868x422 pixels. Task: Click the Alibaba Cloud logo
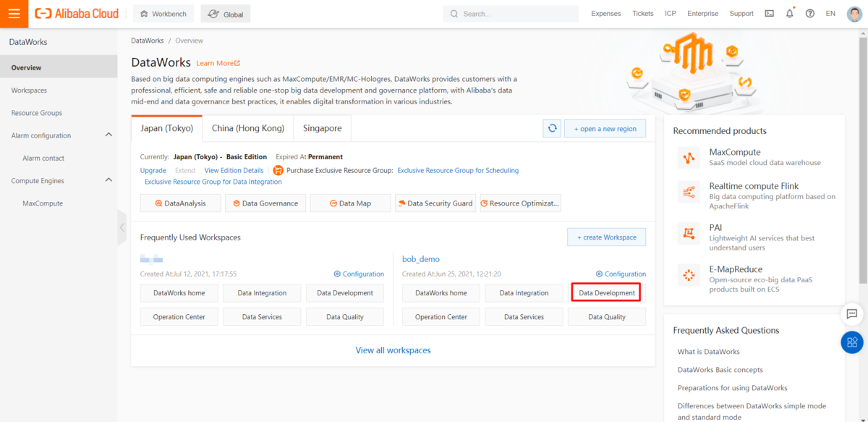pos(77,14)
